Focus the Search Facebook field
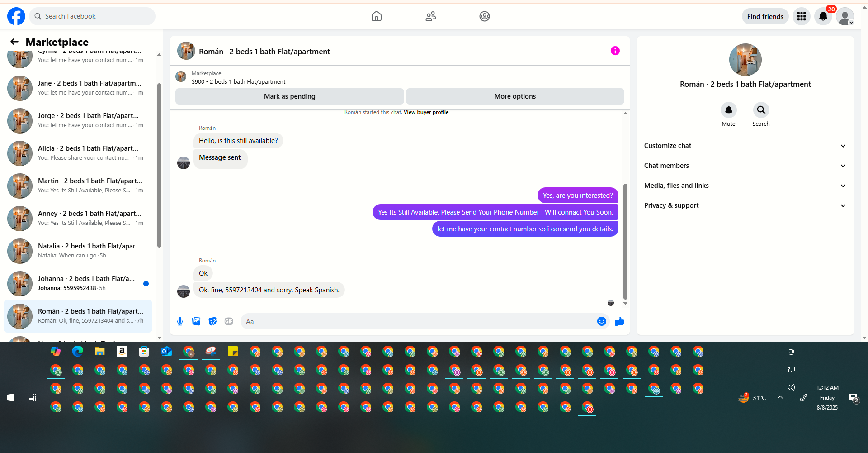The width and height of the screenshot is (868, 453). click(92, 16)
